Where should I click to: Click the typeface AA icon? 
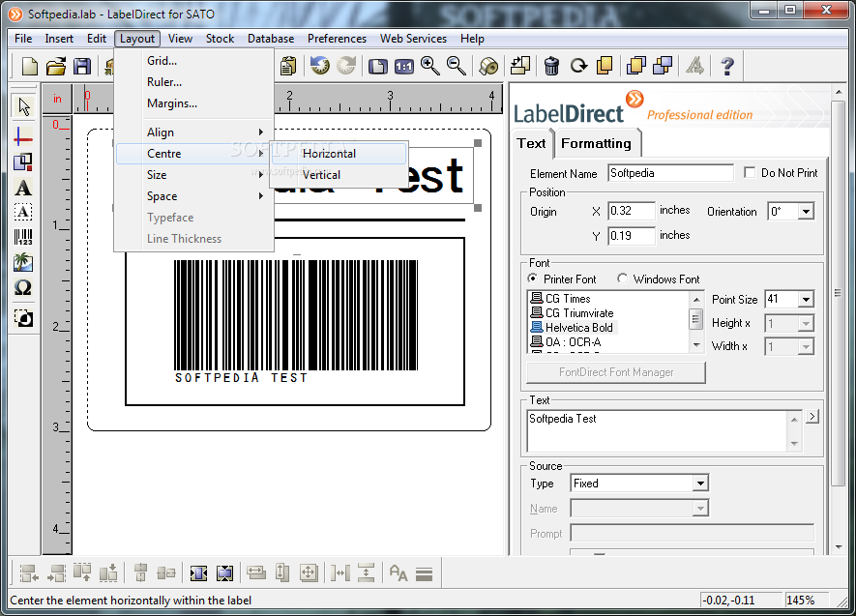pos(398,573)
